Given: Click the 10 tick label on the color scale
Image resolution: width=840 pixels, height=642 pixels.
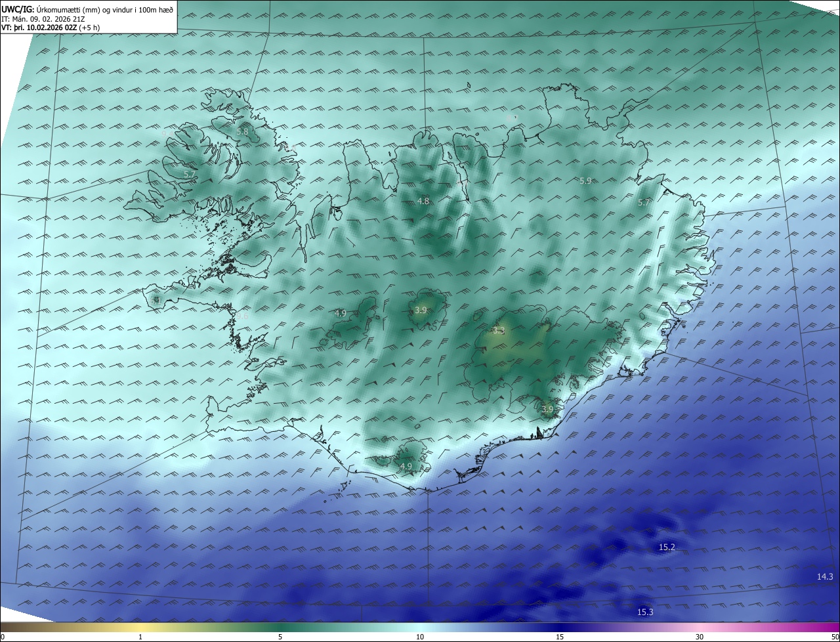Looking at the screenshot, I should point(420,637).
